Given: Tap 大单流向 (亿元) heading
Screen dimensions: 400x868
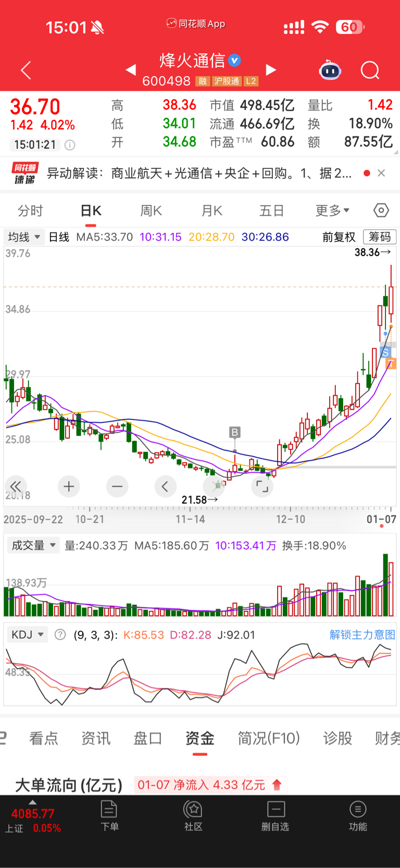Looking at the screenshot, I should coord(69,785).
